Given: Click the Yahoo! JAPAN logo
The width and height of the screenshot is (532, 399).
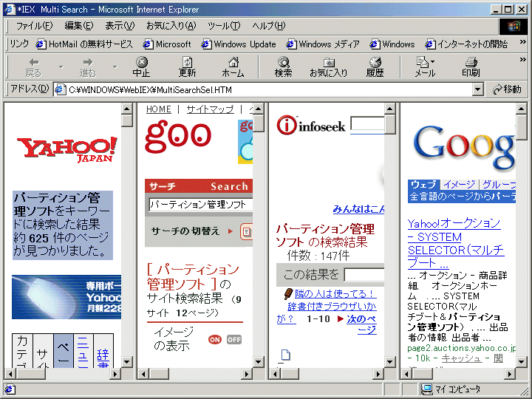Looking at the screenshot, I should 67,149.
